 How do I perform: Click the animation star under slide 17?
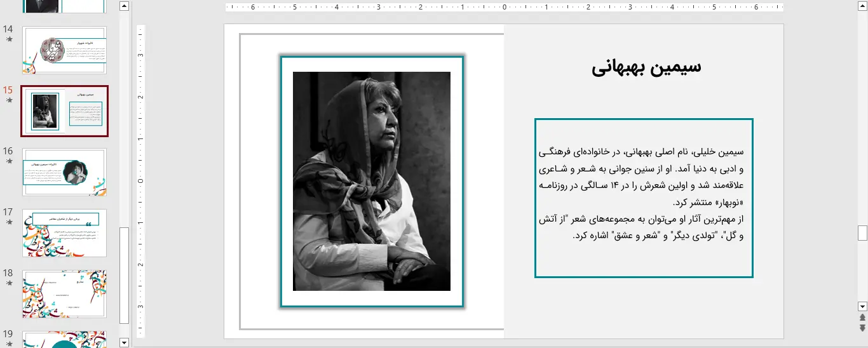[x=9, y=222]
